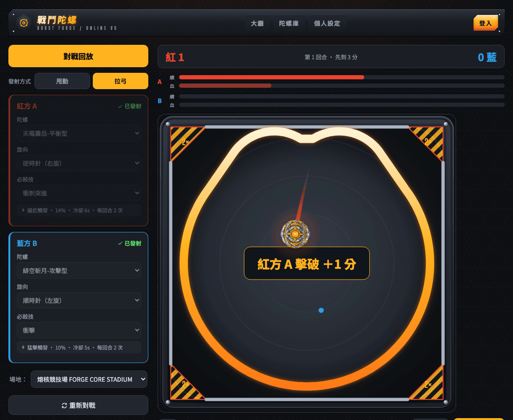
Task: Open Red A 陀螺 dropdown 天樞震岳-平衡型
Action: pos(79,133)
